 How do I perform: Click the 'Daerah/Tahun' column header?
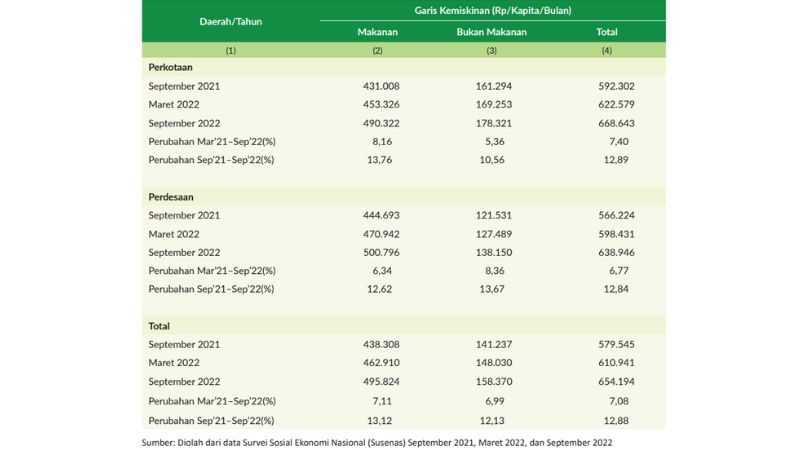pyautogui.click(x=231, y=21)
